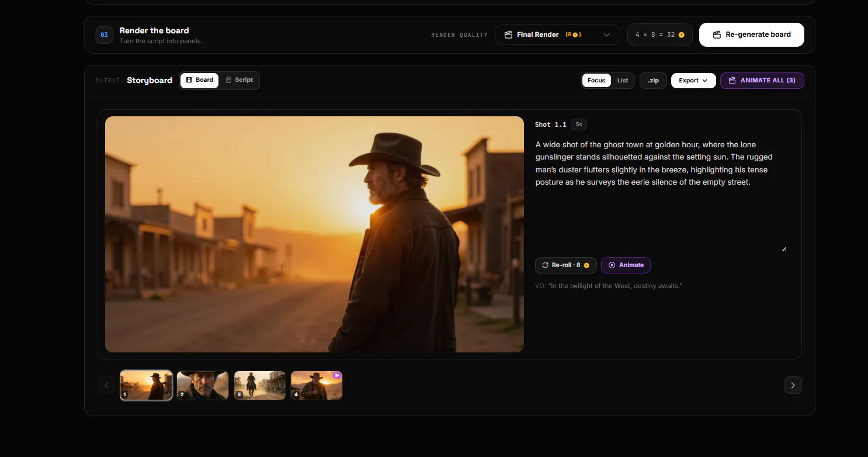The image size is (868, 457).
Task: Click the VO line "In the twilight of the West"
Action: coord(609,286)
